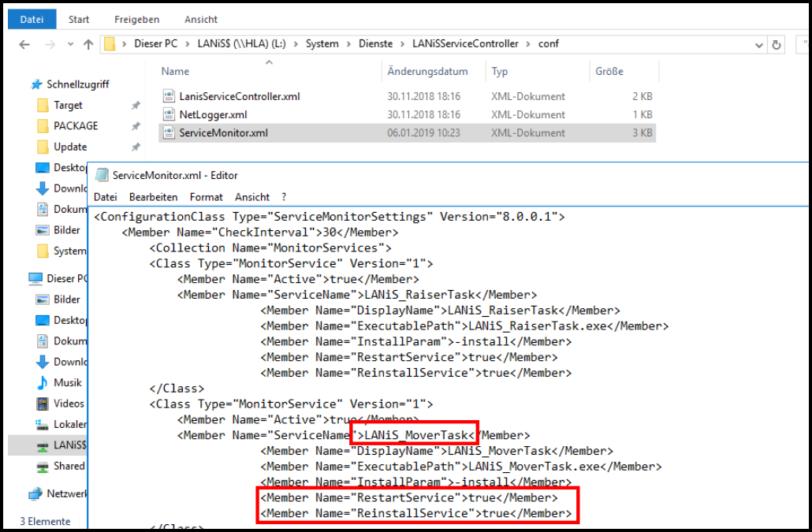Open recent locations dropdown arrow
Image resolution: width=812 pixels, height=532 pixels.
tap(70, 44)
